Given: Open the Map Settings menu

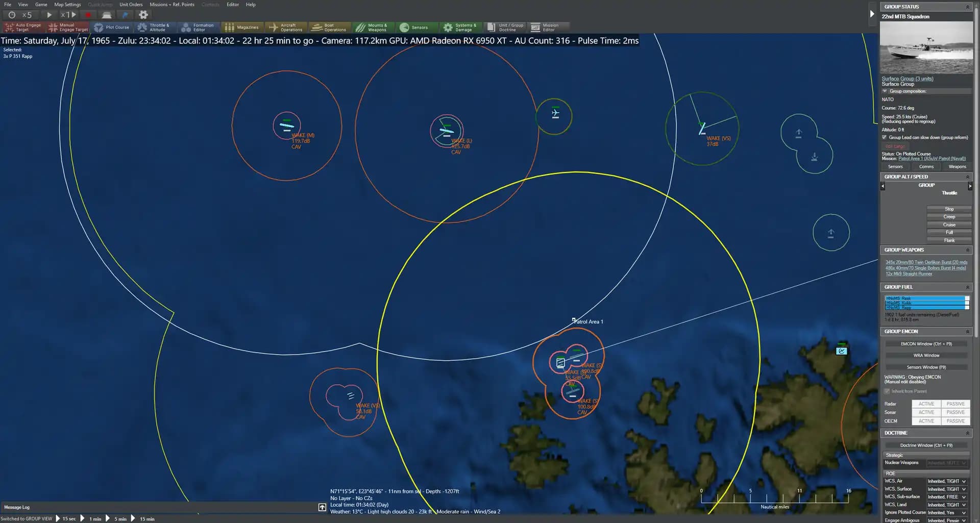Looking at the screenshot, I should (67, 5).
